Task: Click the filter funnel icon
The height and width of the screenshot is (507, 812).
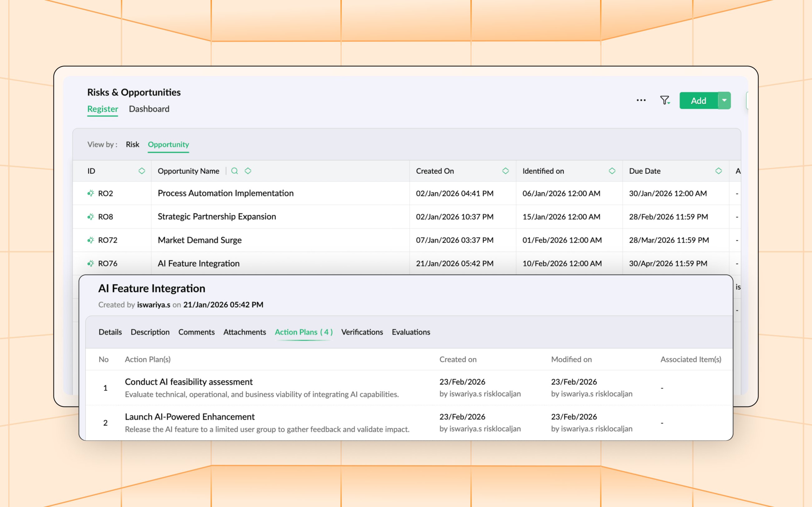Action: click(664, 100)
